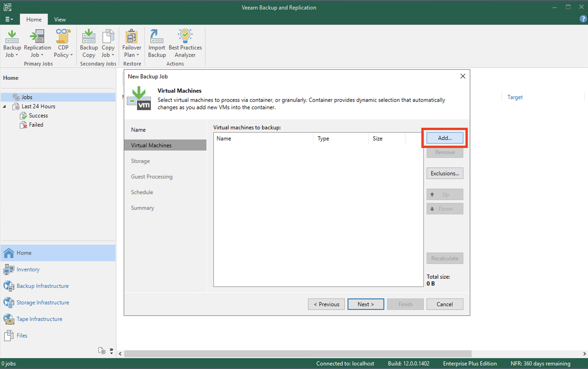This screenshot has height=369, width=588.
Task: Click the < Previous button
Action: [x=326, y=304]
